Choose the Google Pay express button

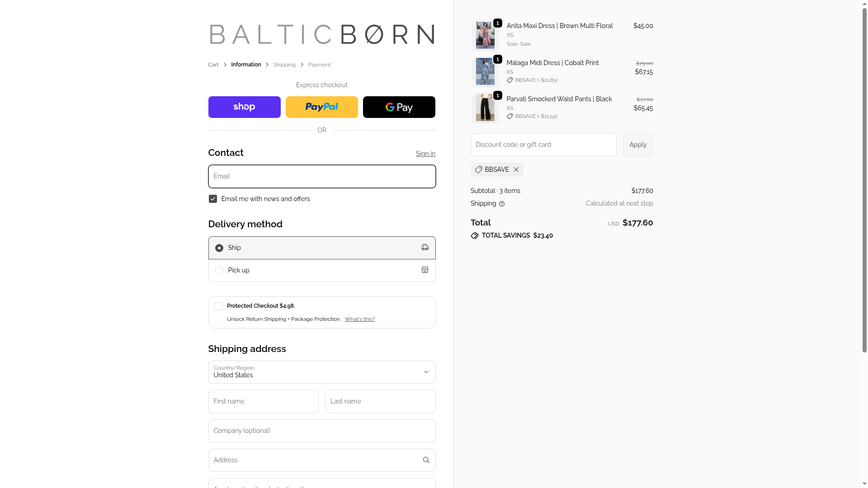tap(399, 107)
